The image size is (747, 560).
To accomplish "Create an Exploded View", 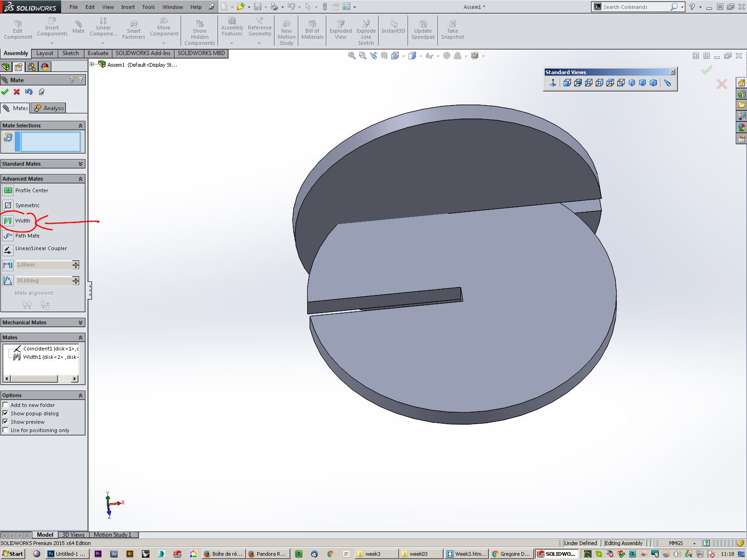I will 341,30.
